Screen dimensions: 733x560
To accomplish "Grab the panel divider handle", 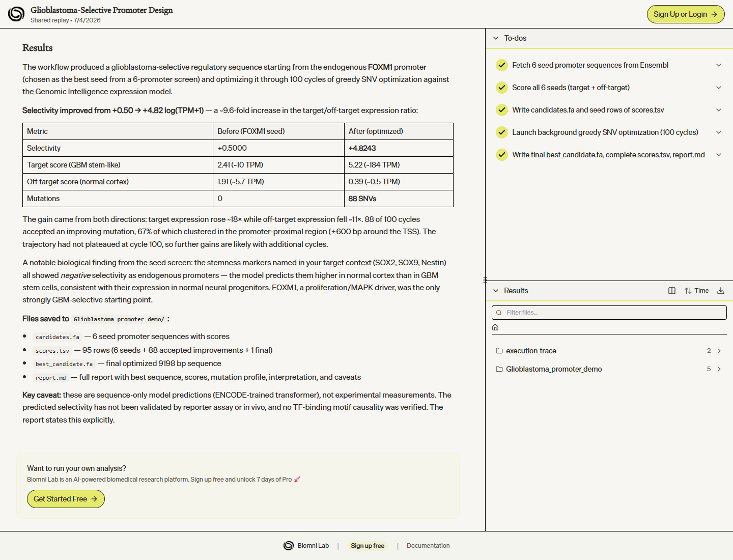I will [485, 279].
